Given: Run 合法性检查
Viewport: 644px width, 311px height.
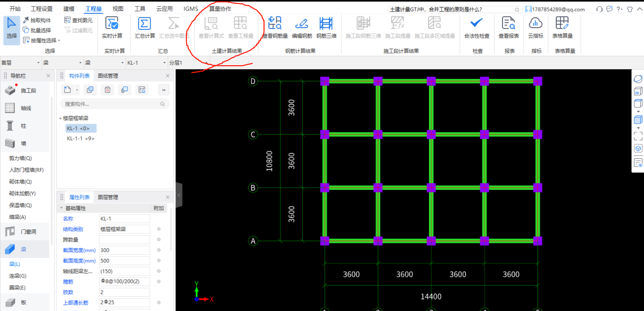Looking at the screenshot, I should tap(477, 28).
